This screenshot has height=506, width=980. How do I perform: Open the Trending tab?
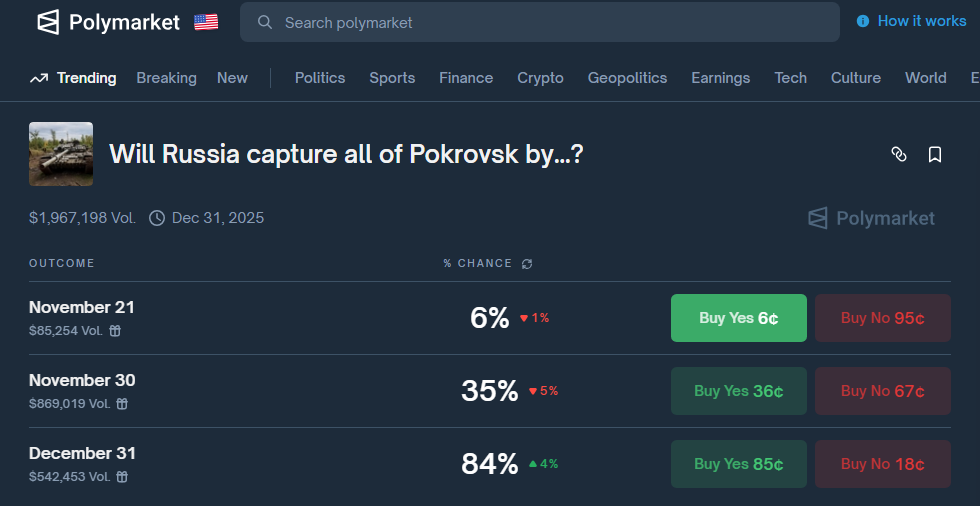click(73, 78)
